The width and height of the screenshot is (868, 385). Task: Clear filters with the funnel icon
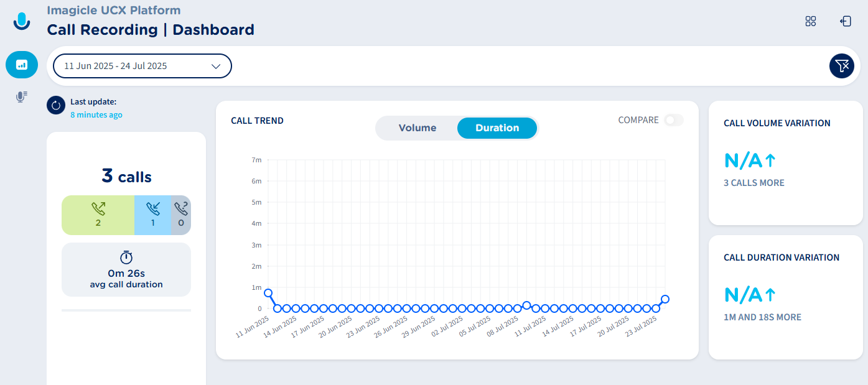click(841, 66)
